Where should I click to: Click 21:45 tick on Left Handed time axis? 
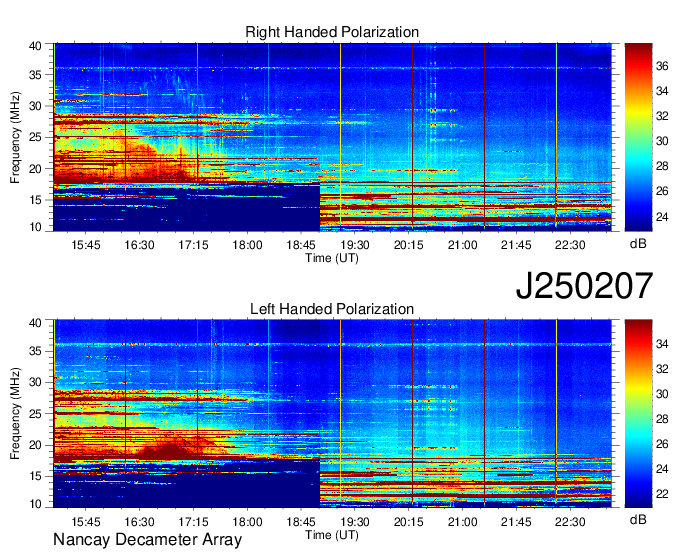(516, 522)
